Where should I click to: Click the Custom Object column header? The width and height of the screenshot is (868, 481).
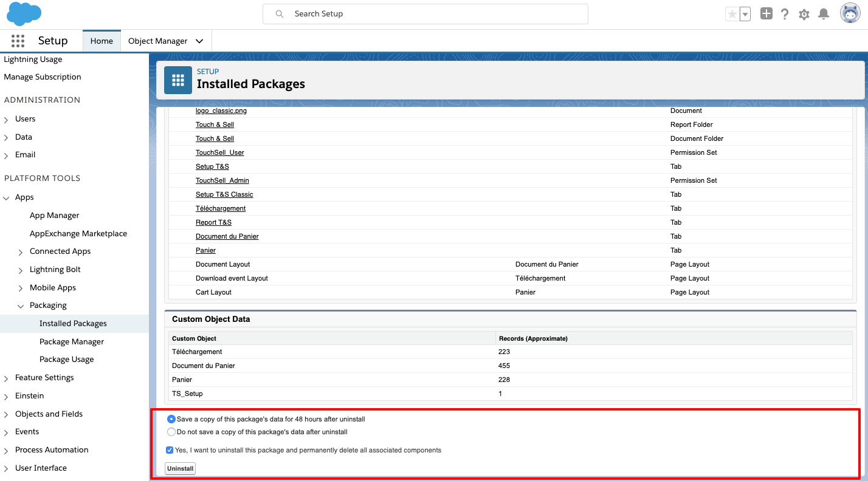(194, 338)
